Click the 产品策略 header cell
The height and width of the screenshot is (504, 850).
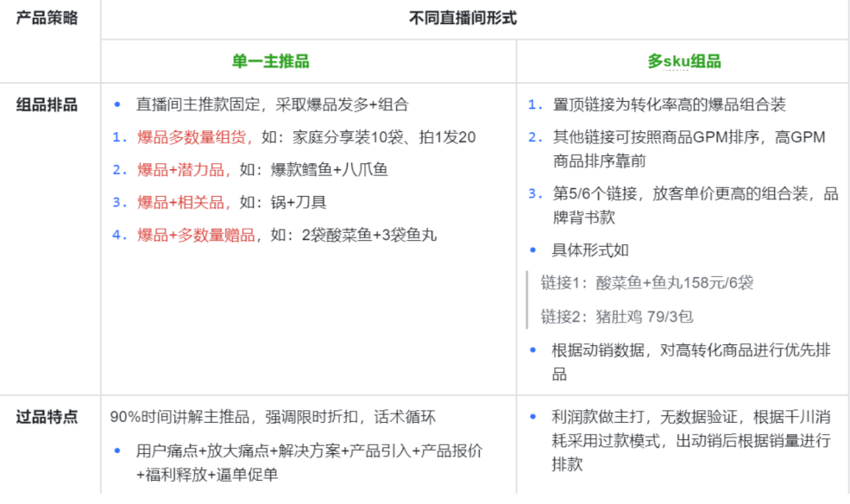tap(47, 18)
